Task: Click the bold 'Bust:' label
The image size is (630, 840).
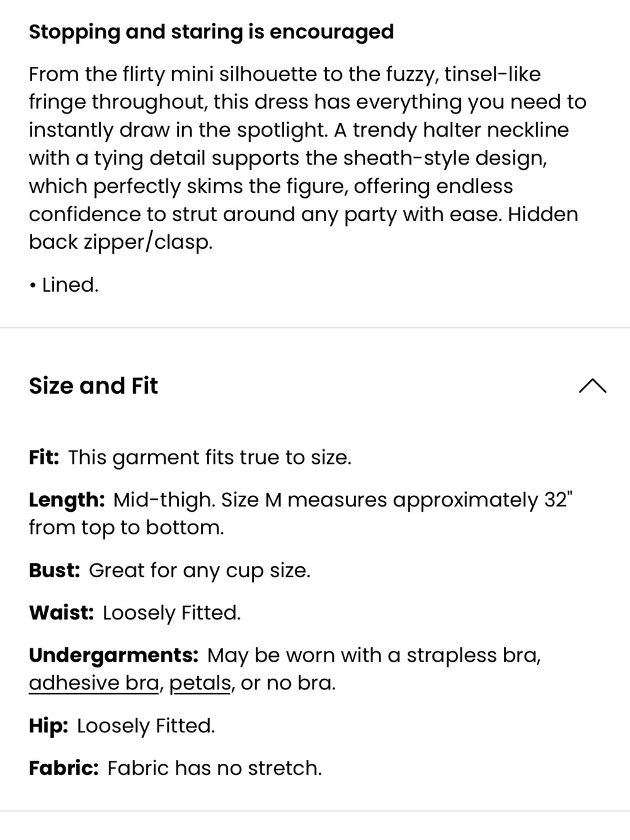Action: click(54, 570)
